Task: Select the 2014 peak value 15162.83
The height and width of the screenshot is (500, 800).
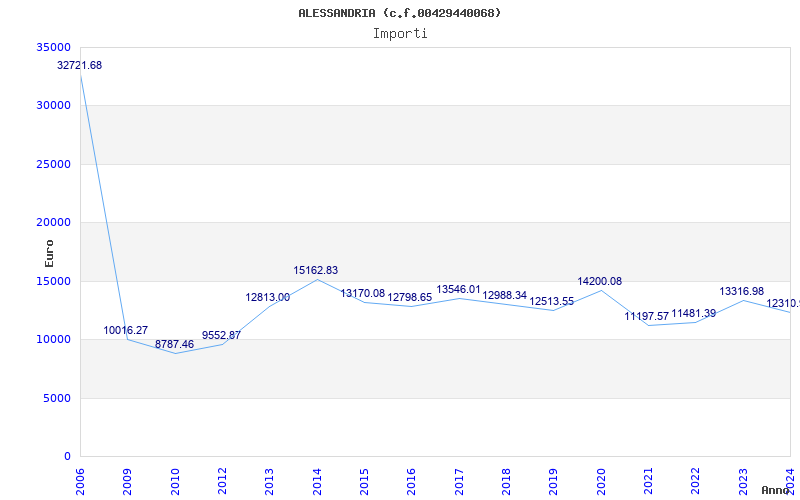Action: (315, 270)
